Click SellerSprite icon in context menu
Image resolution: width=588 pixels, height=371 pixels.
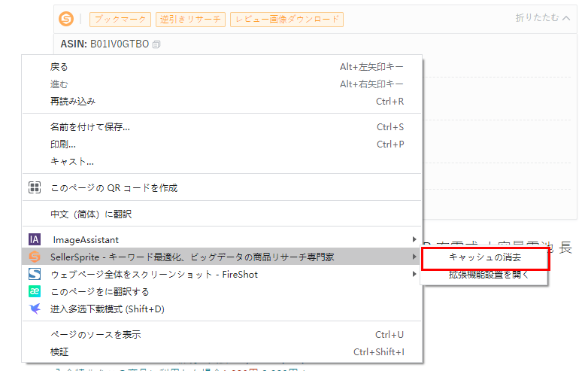coord(35,257)
